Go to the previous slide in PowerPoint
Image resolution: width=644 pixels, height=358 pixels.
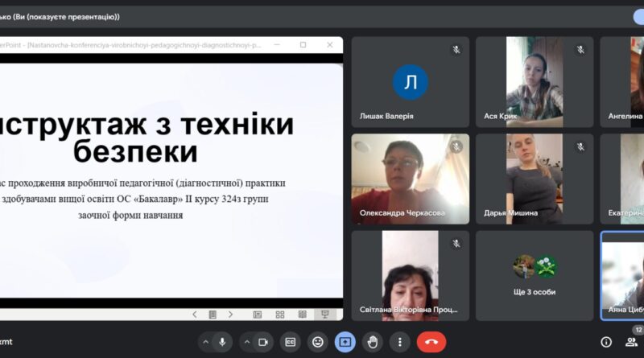(195, 315)
